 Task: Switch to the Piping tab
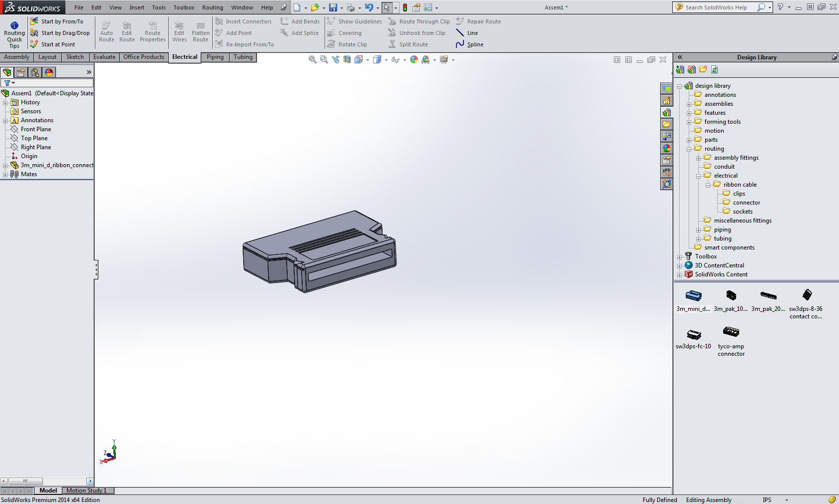point(215,57)
